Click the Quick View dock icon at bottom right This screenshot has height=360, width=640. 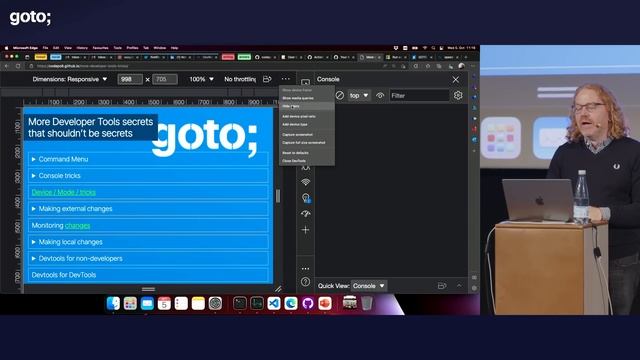(442, 286)
